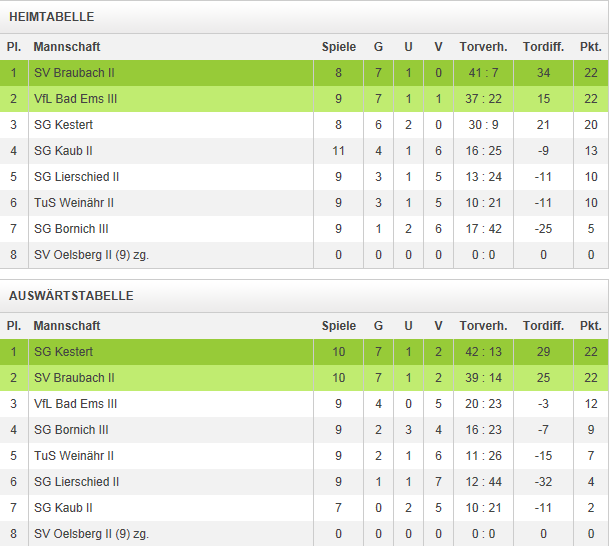Click SG Kestert in the home table

pyautogui.click(x=63, y=125)
